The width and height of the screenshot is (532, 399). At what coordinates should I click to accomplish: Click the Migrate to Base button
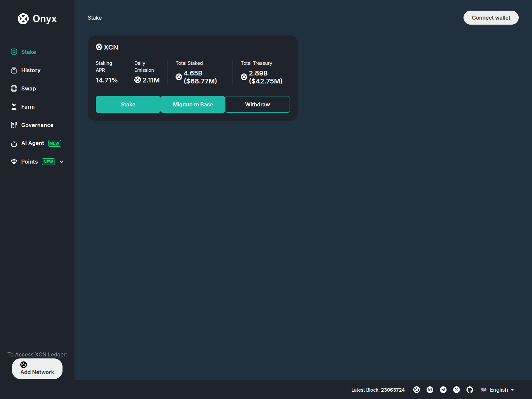pyautogui.click(x=193, y=104)
